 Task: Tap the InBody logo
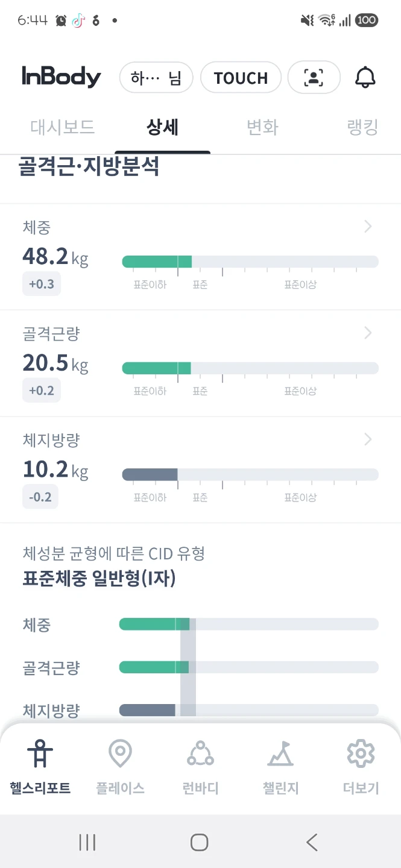click(x=62, y=77)
